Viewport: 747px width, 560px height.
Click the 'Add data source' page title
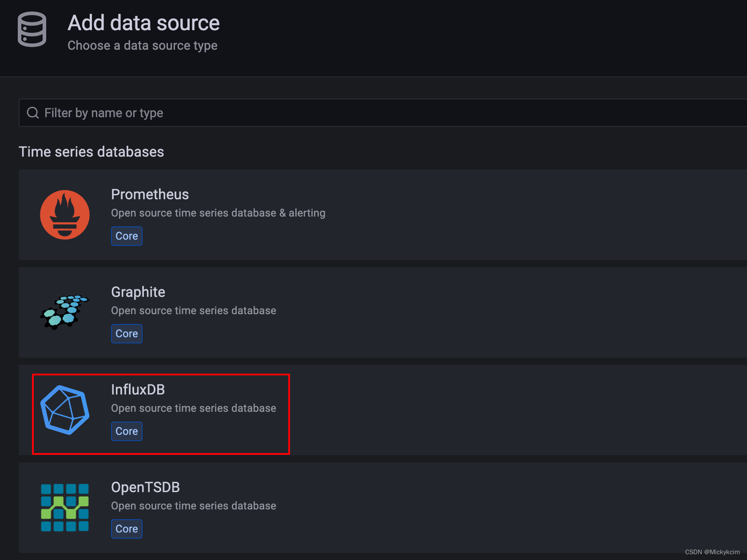143,23
